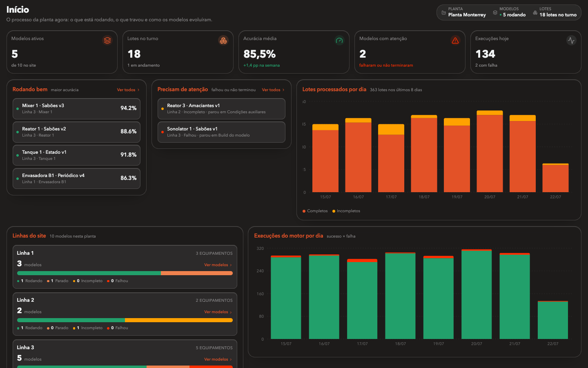The image size is (588, 368).
Task: Click 0 Falhou status in Linha 2
Action: [x=118, y=328]
